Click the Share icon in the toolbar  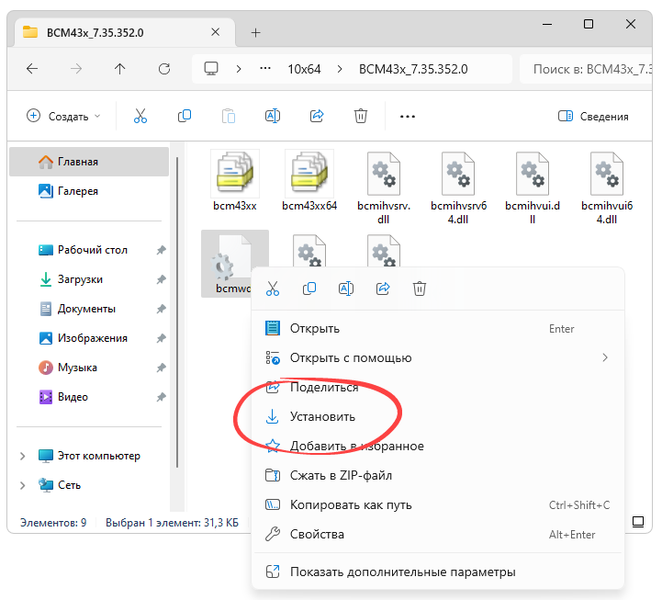point(317,116)
